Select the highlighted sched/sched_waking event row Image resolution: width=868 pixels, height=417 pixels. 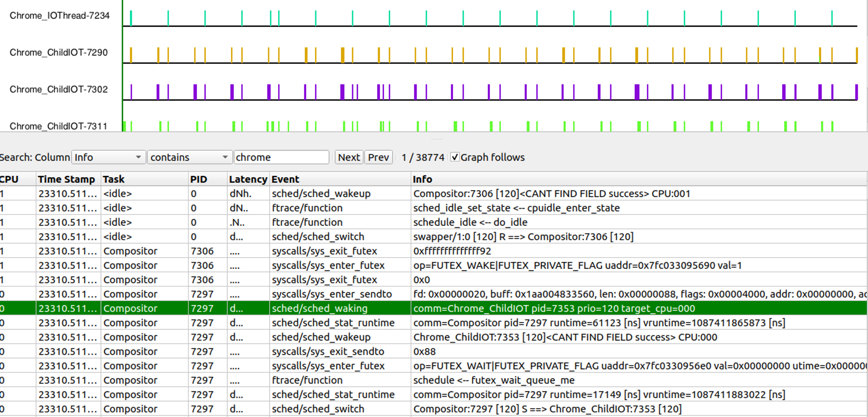(x=434, y=308)
